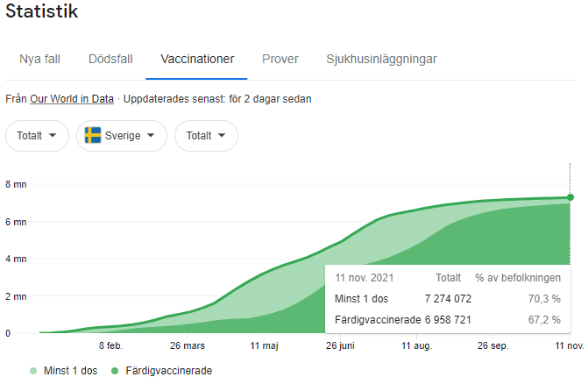Click the 8 mn label on y-axis

[16, 184]
